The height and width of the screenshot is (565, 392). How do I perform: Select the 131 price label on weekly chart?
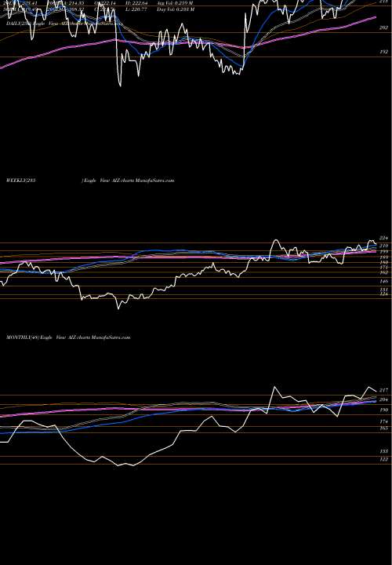point(383,290)
